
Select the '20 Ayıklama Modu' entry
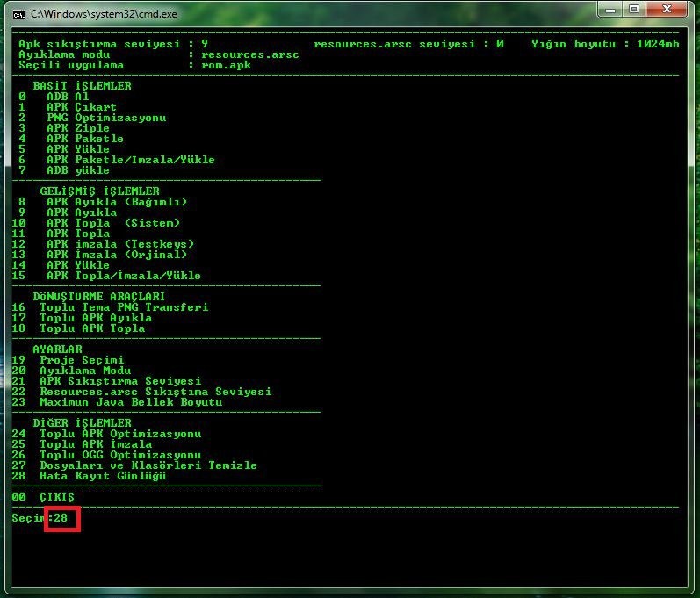click(71, 371)
